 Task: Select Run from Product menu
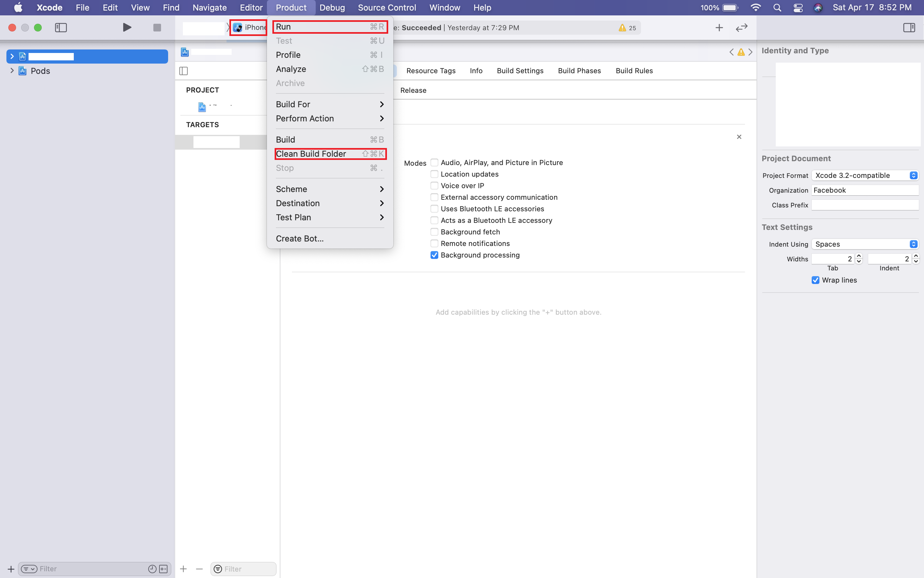(x=330, y=27)
